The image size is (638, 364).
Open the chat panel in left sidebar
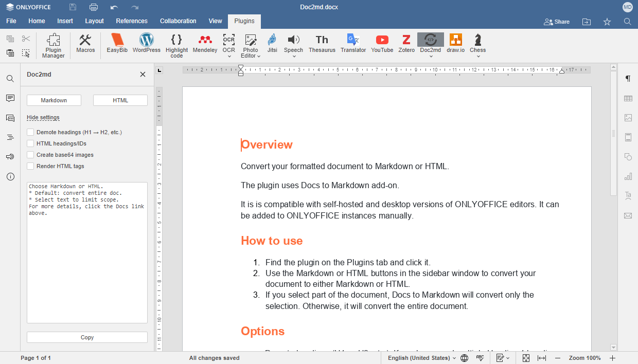tap(10, 118)
